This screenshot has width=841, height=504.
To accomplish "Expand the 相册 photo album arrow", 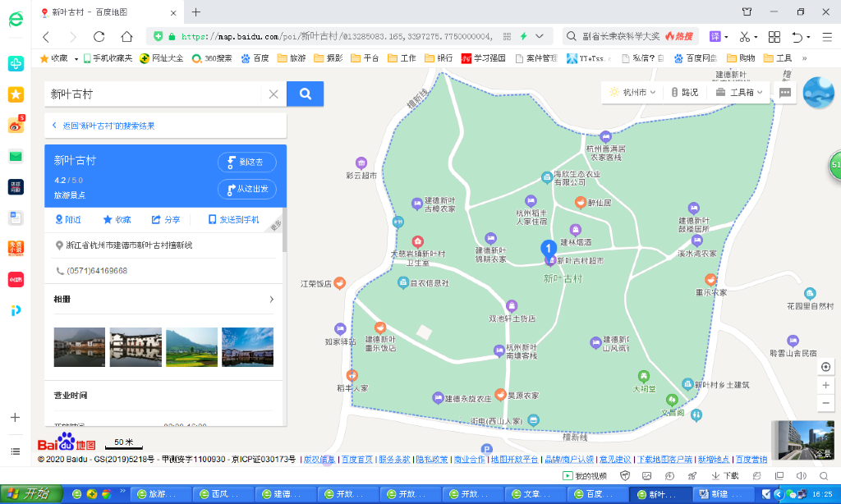I will [x=271, y=299].
